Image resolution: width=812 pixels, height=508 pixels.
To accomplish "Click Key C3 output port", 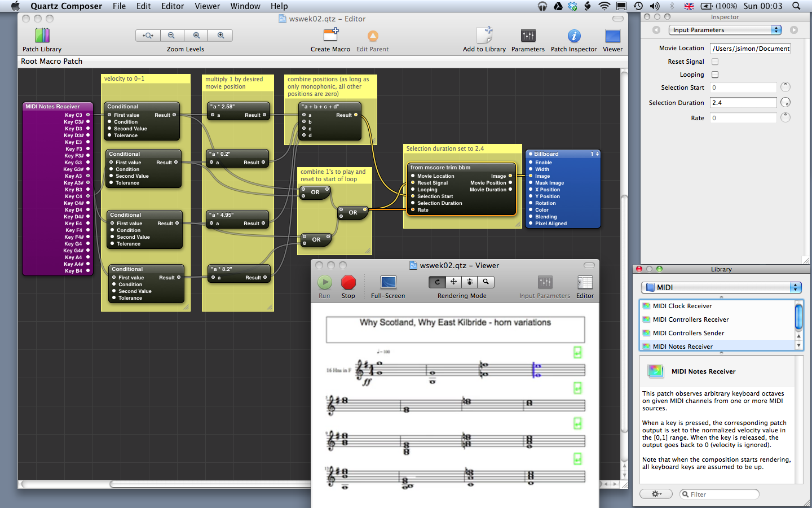I will click(x=88, y=115).
